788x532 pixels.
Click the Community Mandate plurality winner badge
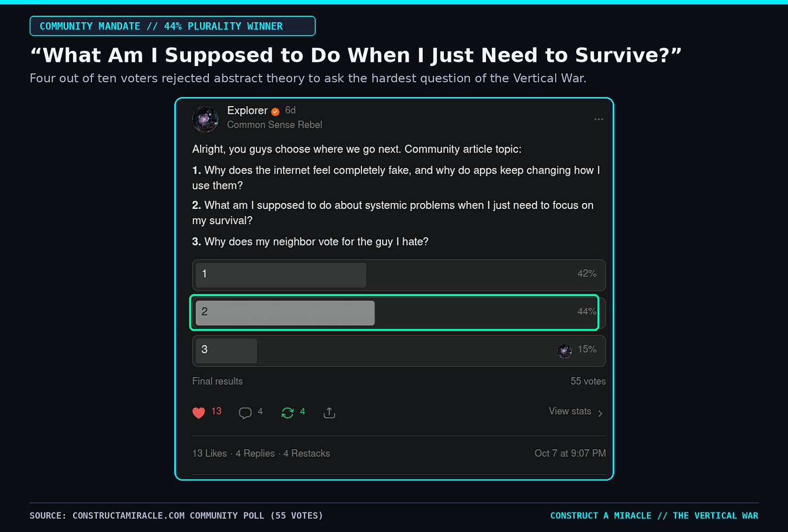tap(173, 26)
